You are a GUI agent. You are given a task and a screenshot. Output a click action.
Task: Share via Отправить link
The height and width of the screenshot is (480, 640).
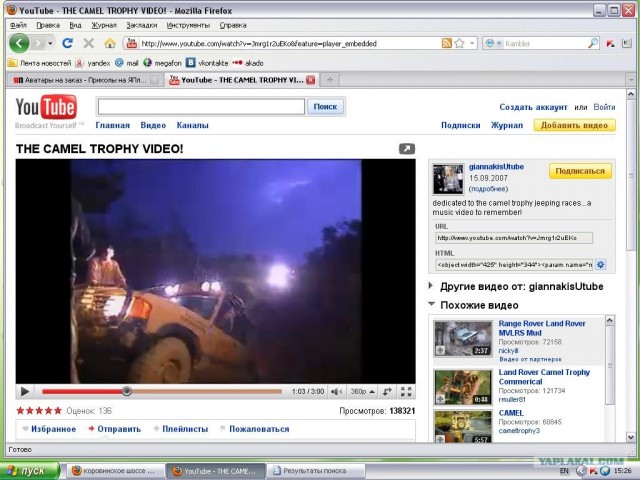[114, 429]
